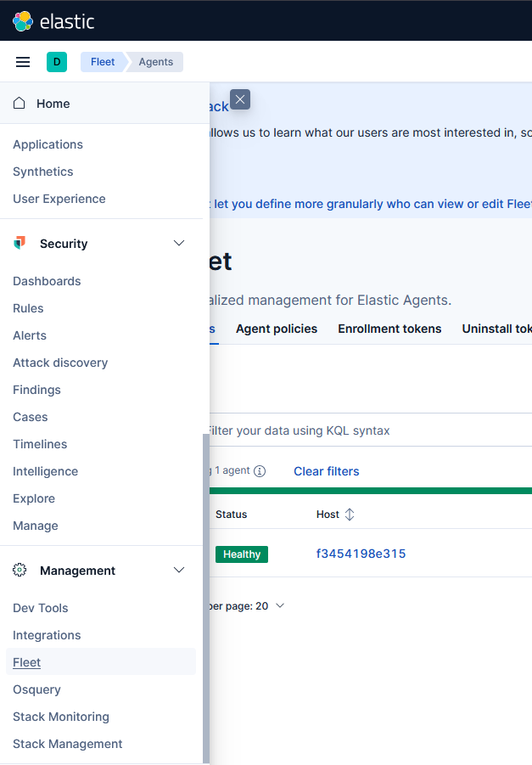The image size is (532, 765).
Task: Click the Clear filters link
Action: click(326, 471)
